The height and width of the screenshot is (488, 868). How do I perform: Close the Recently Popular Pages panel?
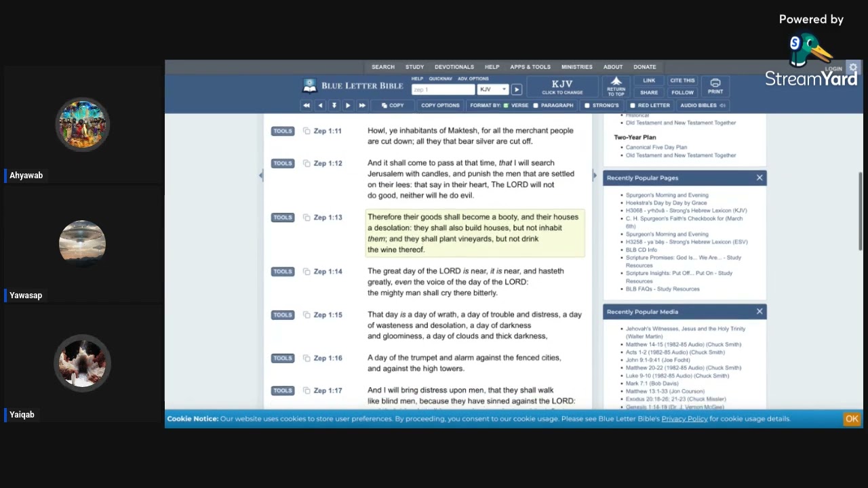click(759, 178)
